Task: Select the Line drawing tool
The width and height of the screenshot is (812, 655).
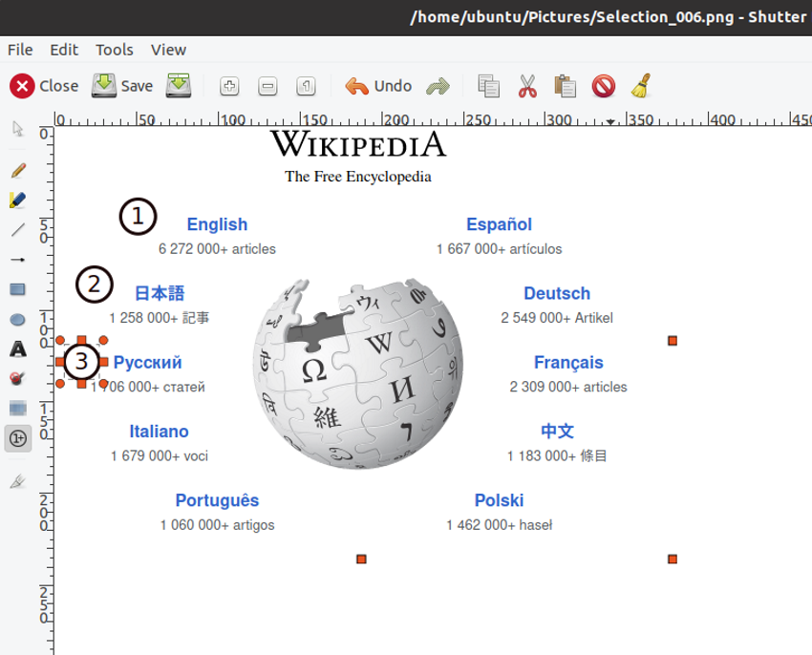Action: click(x=18, y=229)
